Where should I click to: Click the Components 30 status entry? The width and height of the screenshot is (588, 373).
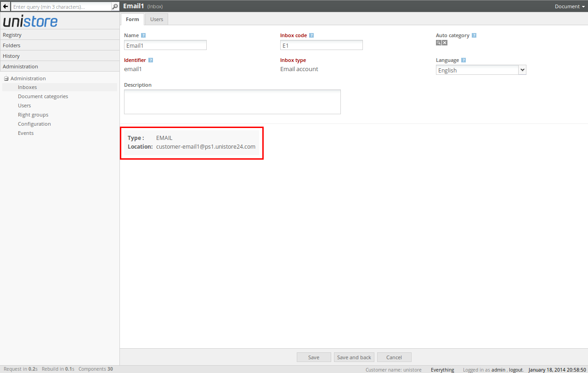(96, 369)
